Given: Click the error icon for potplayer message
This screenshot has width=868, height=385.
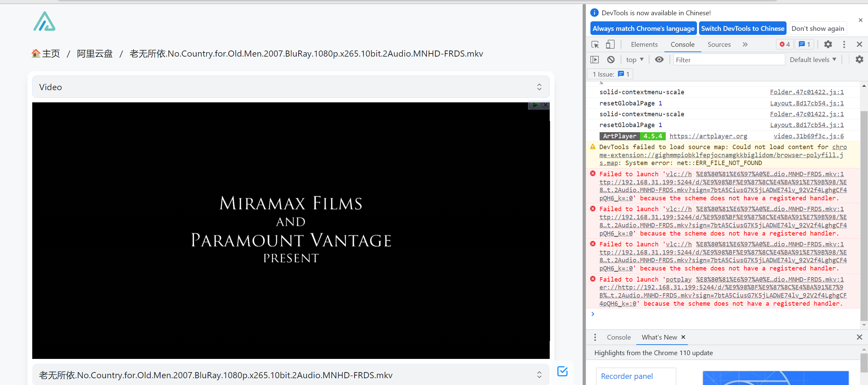Looking at the screenshot, I should coord(593,279).
